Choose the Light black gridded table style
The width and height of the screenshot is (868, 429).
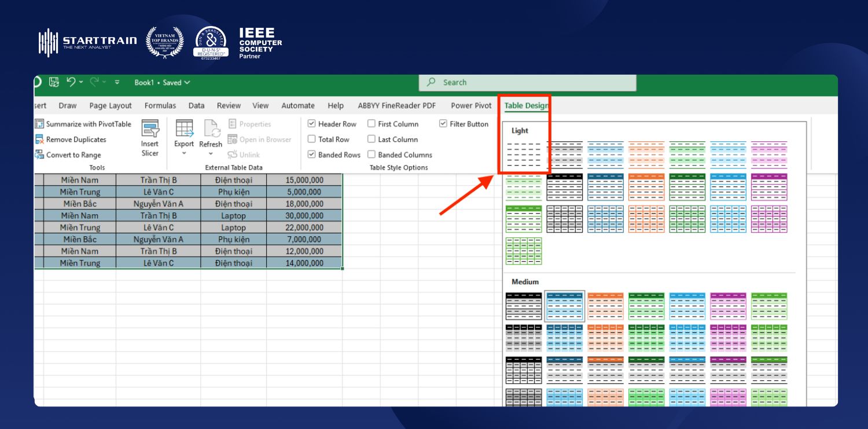(x=565, y=219)
